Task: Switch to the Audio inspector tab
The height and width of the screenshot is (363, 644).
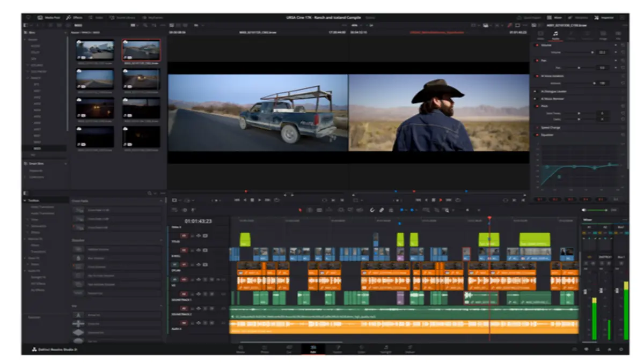Action: point(555,35)
